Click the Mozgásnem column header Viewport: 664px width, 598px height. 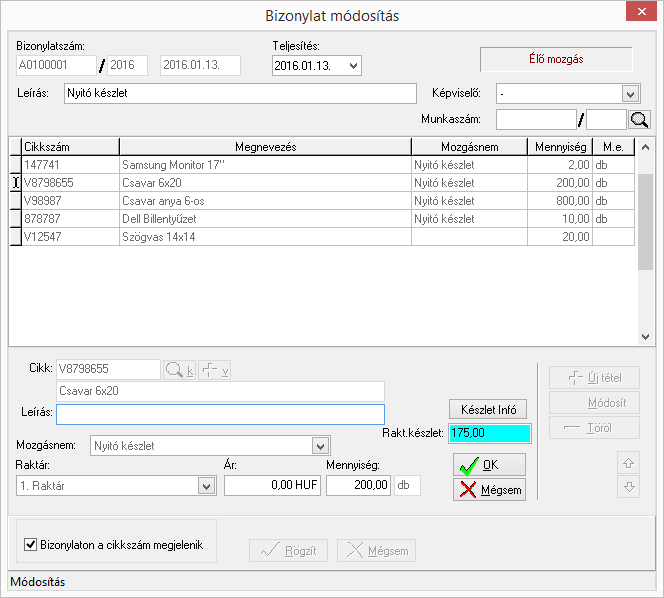point(469,147)
